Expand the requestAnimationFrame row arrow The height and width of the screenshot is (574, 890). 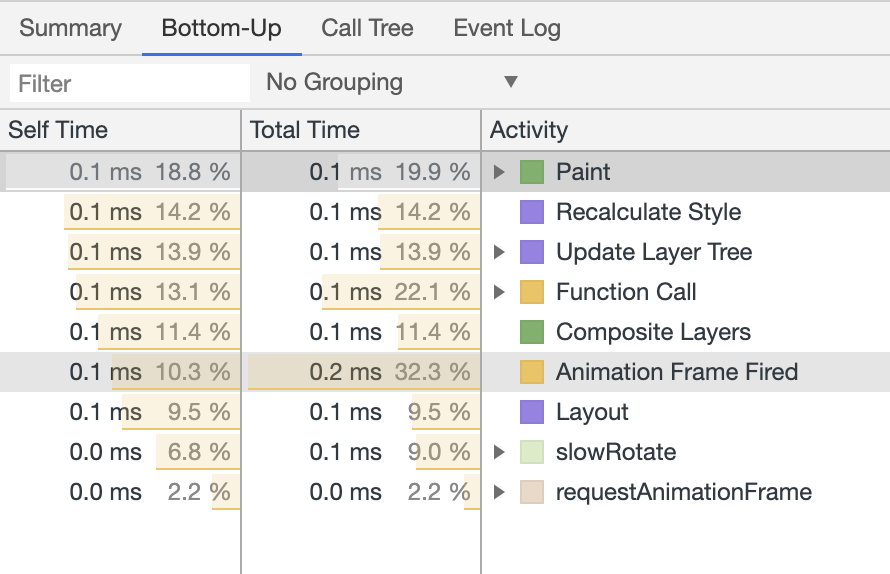point(499,492)
